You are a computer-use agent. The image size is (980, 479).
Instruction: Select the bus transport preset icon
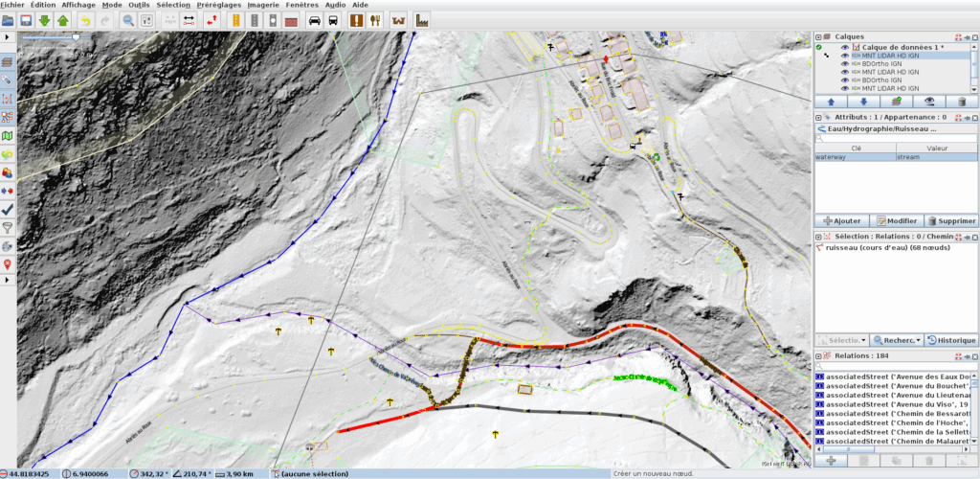click(333, 20)
